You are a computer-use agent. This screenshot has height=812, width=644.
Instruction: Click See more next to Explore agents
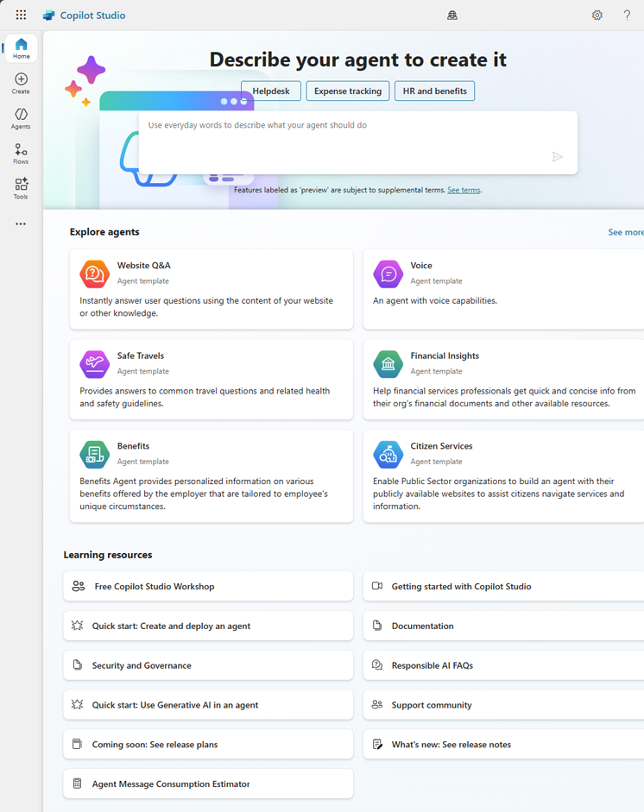(625, 232)
